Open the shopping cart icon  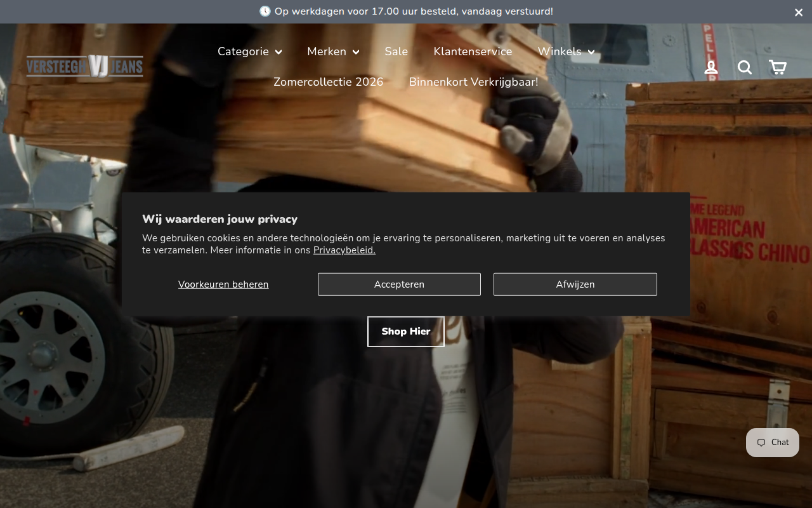point(778,67)
